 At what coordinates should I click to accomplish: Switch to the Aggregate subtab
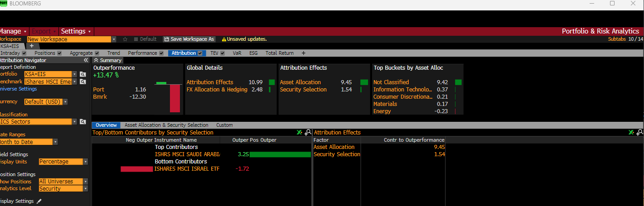pos(81,53)
